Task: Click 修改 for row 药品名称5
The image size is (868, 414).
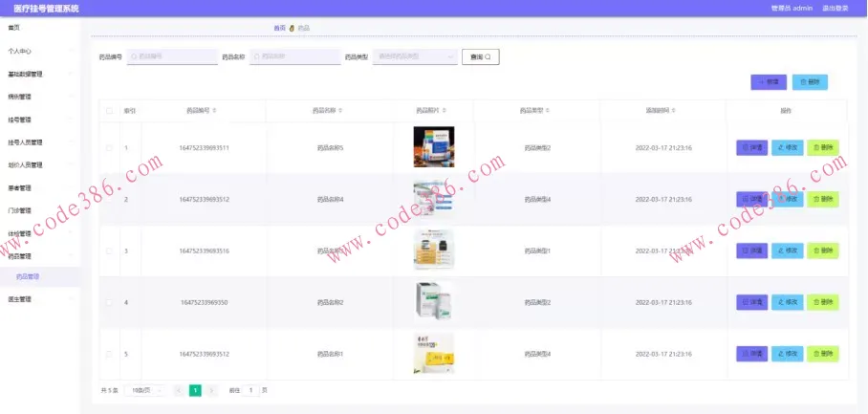Action: (787, 148)
